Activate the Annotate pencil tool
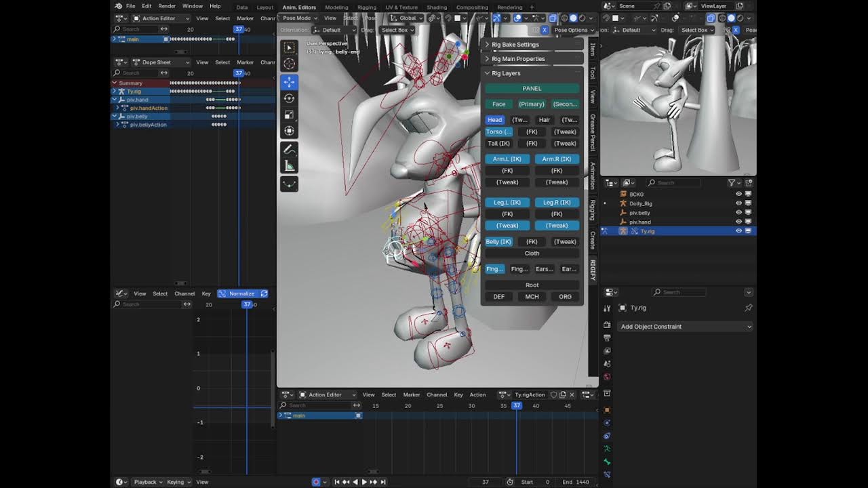868x488 pixels. pos(290,149)
